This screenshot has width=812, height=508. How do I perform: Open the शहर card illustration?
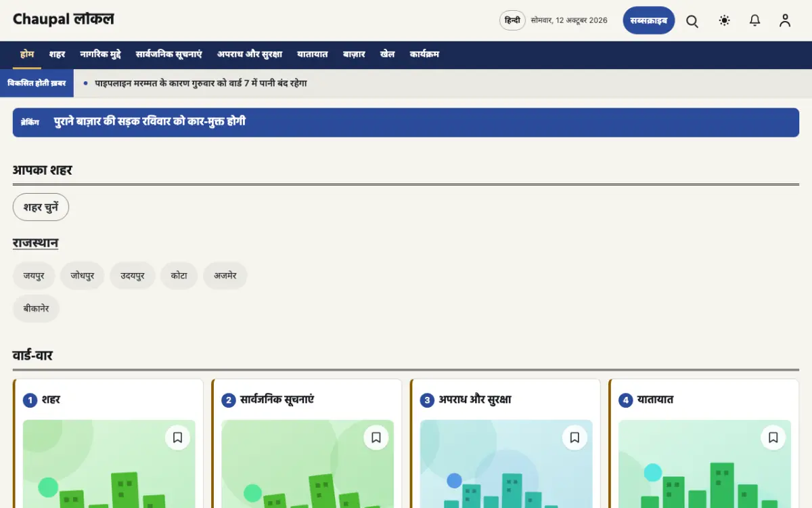pos(109,464)
